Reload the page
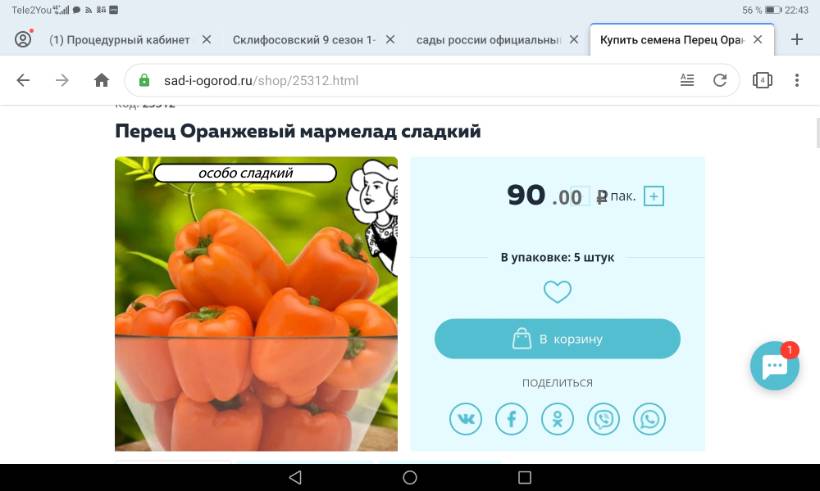 tap(720, 80)
